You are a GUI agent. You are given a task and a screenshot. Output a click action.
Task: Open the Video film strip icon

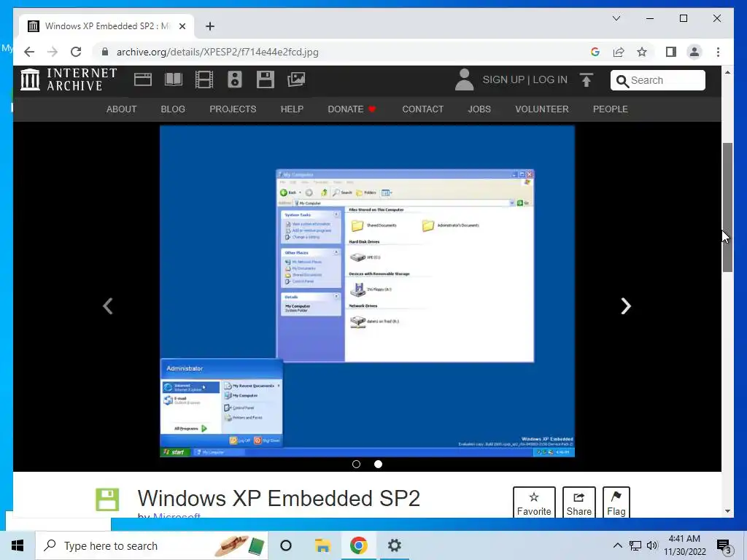204,79
